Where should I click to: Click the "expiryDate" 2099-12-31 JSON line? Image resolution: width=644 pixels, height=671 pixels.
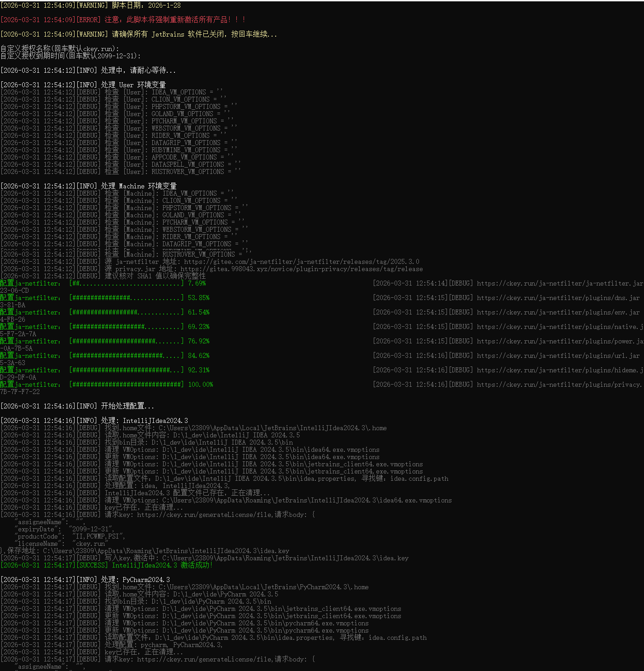[x=64, y=529]
